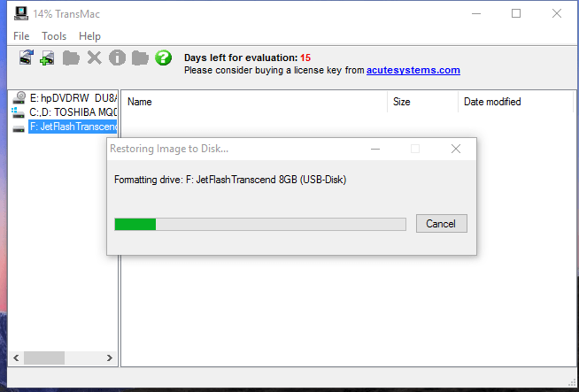This screenshot has height=392, width=579.
Task: Cancel the restore image operation
Action: pyautogui.click(x=441, y=224)
